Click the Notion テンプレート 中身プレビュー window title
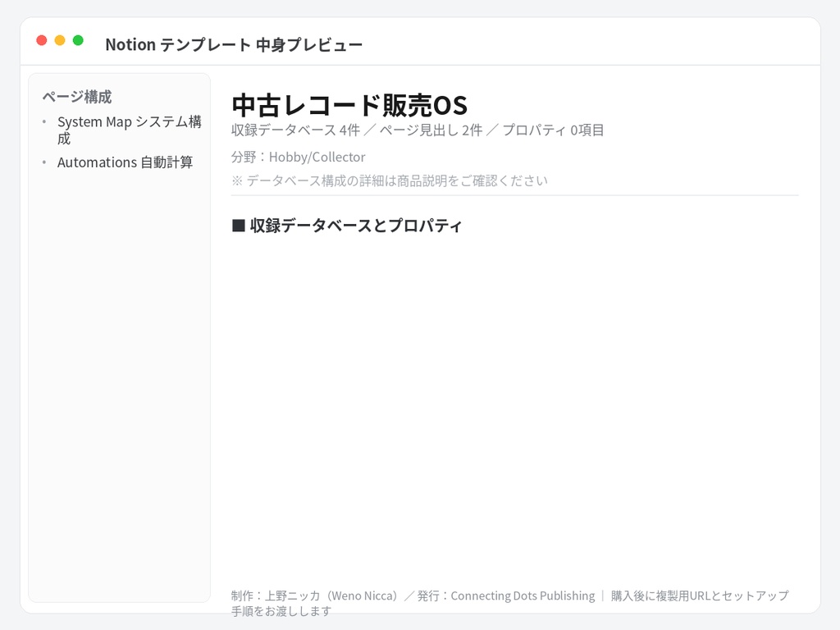Screen dimensions: 840x630 pos(234,44)
